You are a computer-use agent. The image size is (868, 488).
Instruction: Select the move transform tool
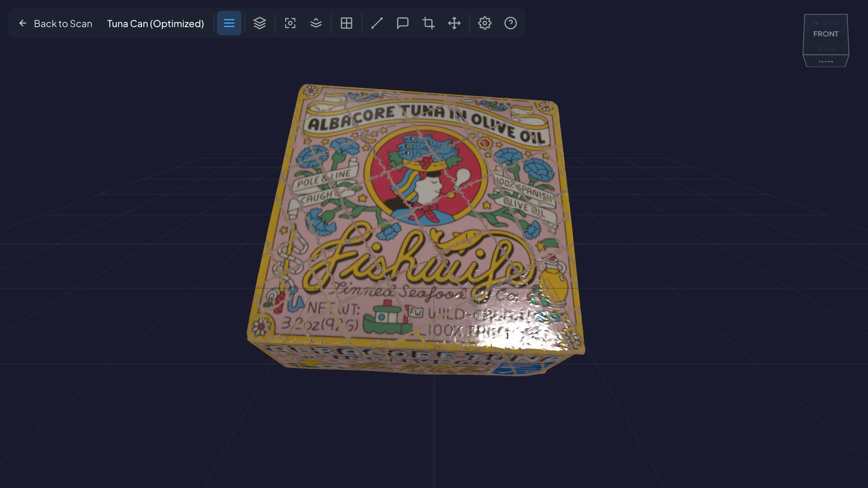point(454,23)
